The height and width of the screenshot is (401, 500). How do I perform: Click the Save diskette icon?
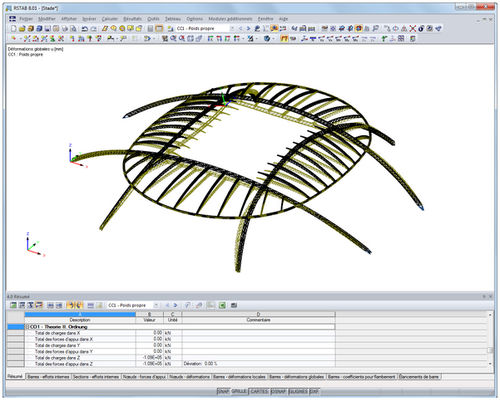point(47,29)
